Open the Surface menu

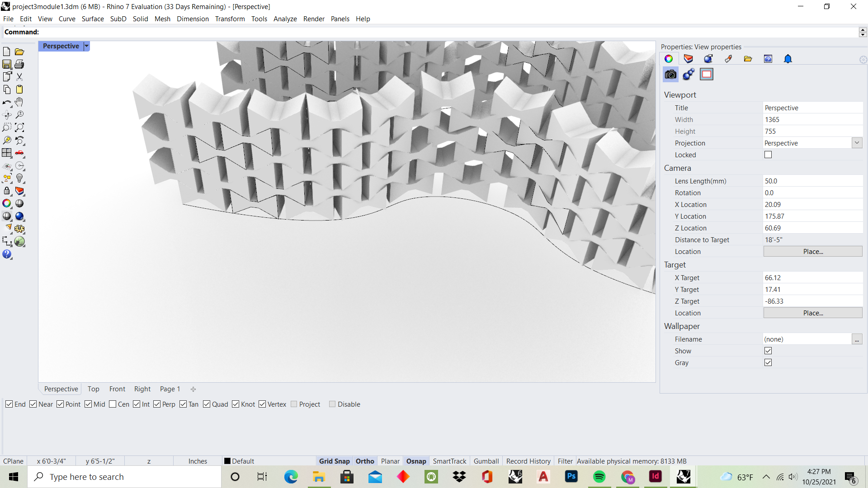tap(92, 19)
